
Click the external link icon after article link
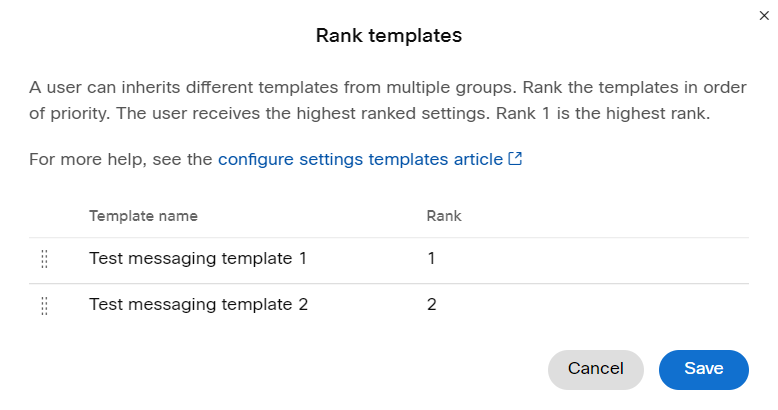pos(516,159)
